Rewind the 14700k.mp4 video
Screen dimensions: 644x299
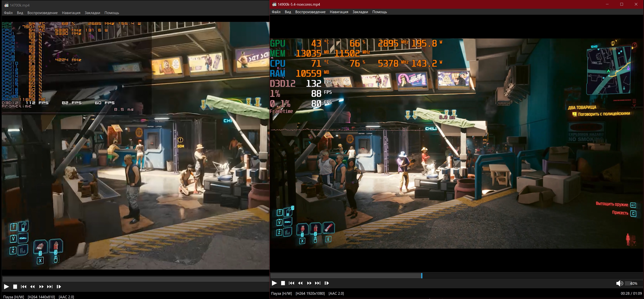33,287
